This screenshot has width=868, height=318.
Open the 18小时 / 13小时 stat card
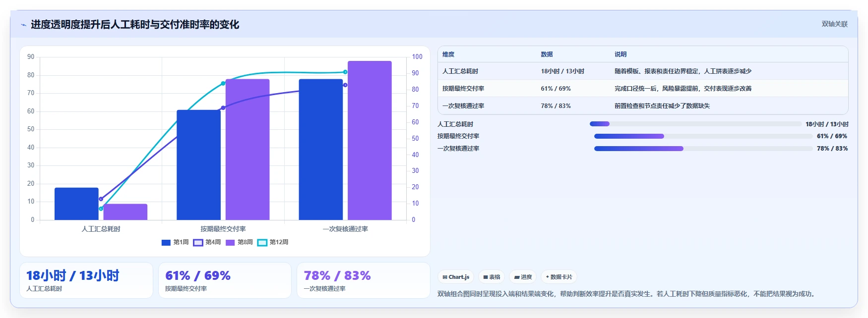(x=86, y=280)
